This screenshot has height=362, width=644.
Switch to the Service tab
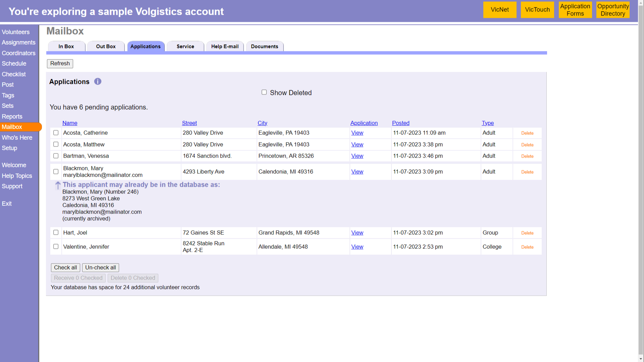(185, 46)
